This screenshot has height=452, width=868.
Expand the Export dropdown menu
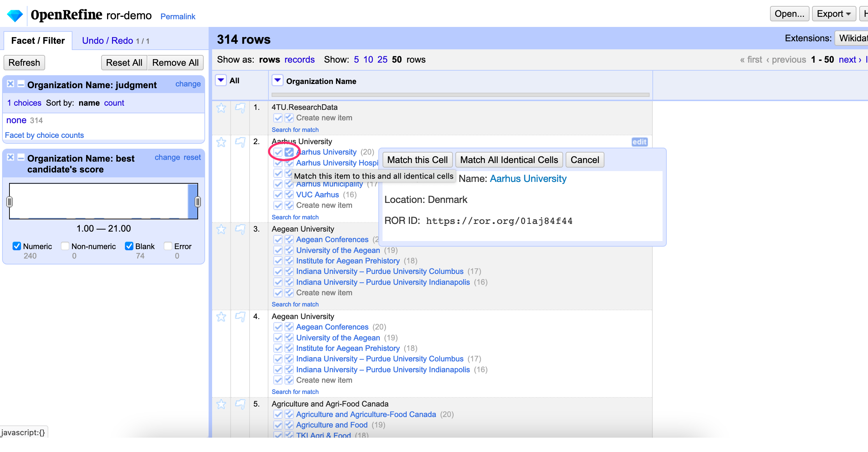coord(834,14)
